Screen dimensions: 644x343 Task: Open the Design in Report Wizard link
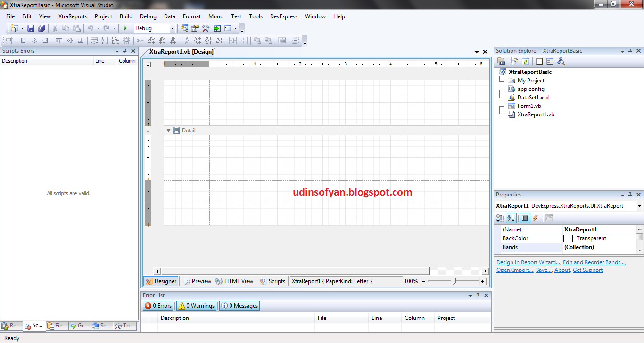click(528, 262)
